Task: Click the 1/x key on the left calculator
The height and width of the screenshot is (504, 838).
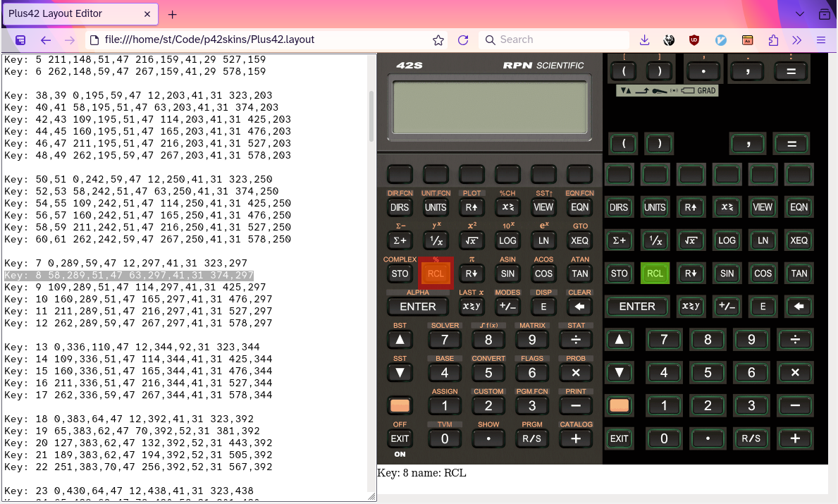Action: pos(436,240)
